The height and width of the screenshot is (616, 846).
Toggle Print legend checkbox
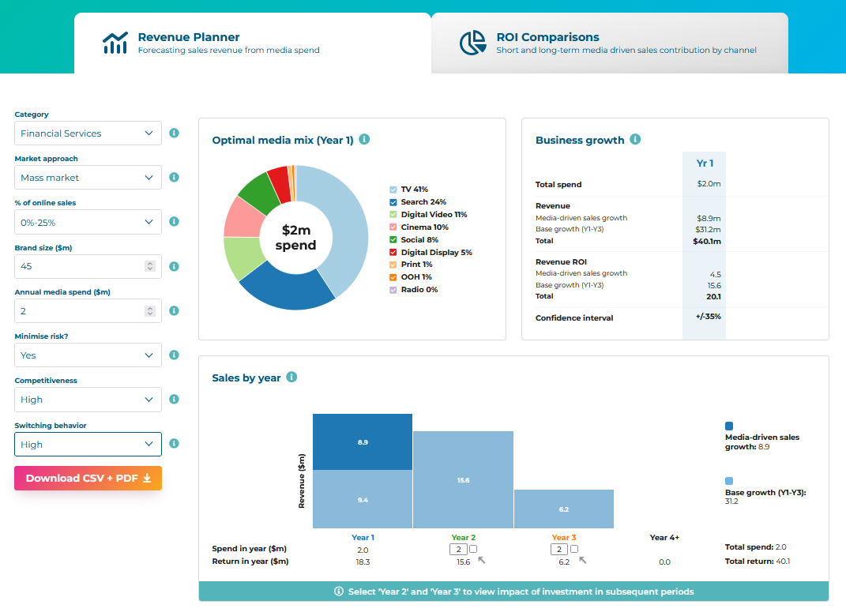[x=393, y=265]
